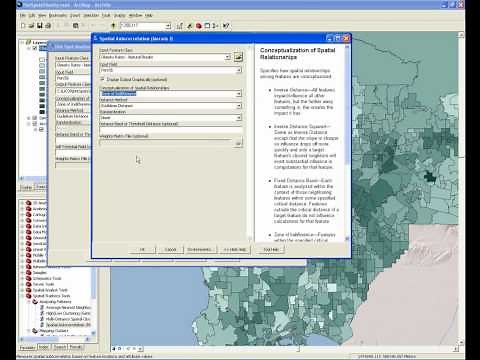
Task: Toggle visibility of the highlighted top layer
Action: 35,48
